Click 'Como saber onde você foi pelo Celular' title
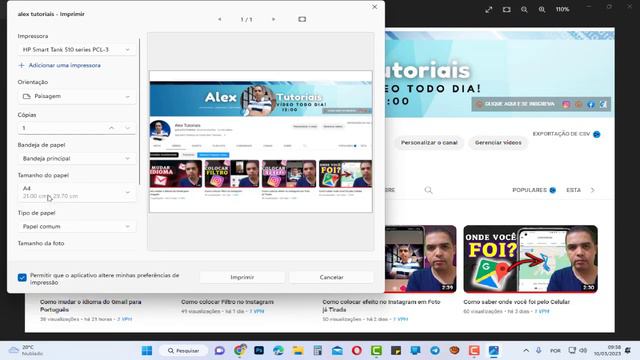This screenshot has height=360, width=640. point(516,302)
